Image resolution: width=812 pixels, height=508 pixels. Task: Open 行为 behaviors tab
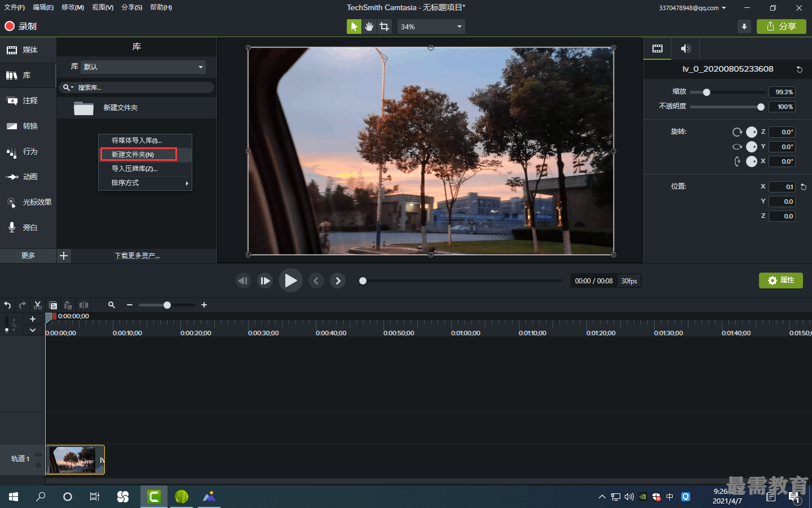click(28, 152)
